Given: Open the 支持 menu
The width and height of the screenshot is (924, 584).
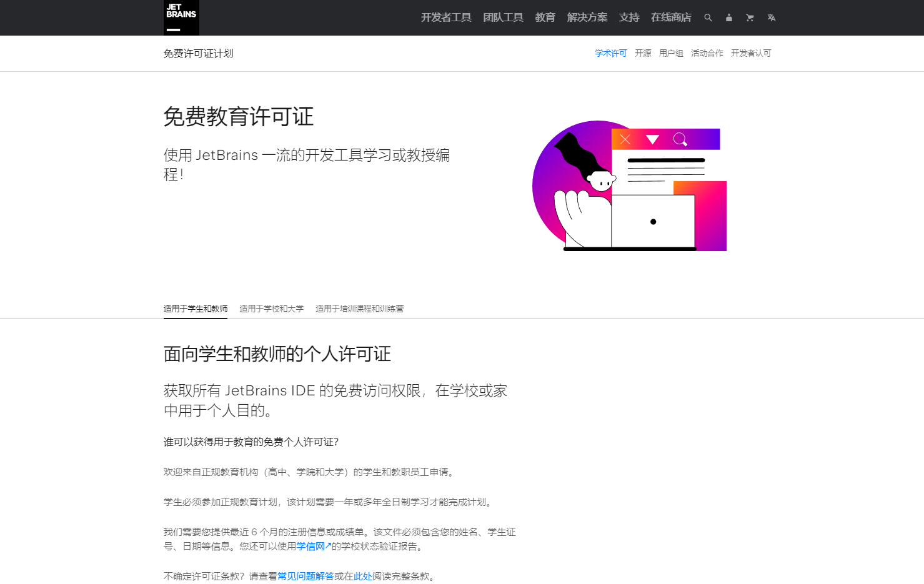Looking at the screenshot, I should (629, 17).
